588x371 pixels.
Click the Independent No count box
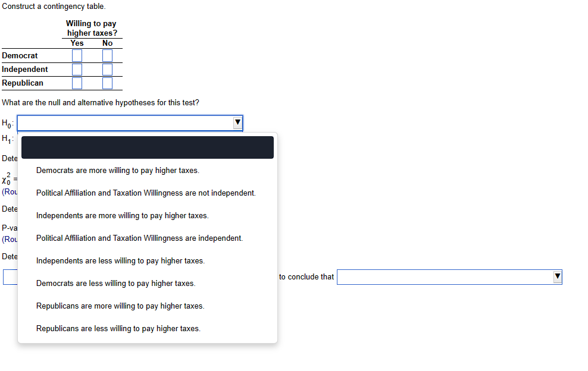[107, 69]
